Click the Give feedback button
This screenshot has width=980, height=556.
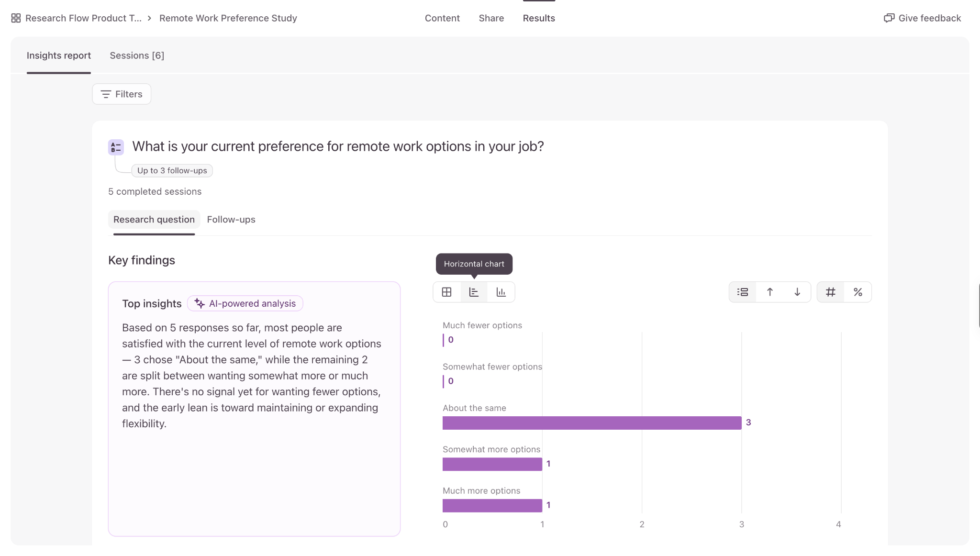pos(922,18)
